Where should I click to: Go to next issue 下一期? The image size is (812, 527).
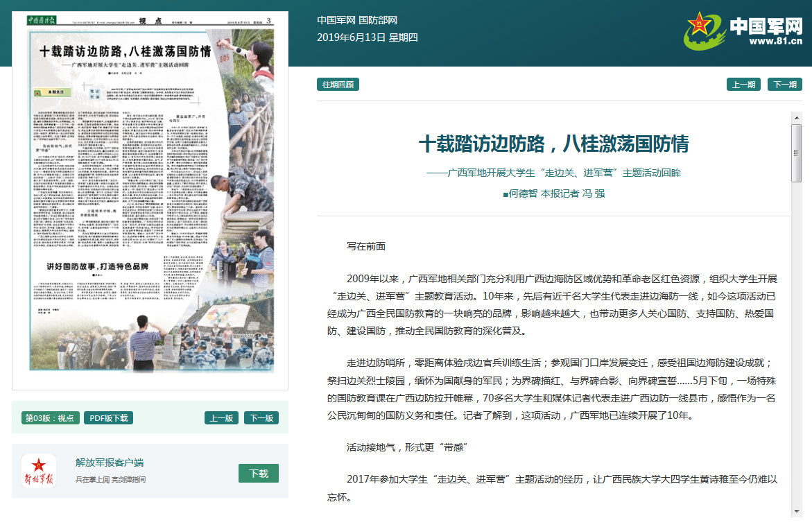(784, 85)
